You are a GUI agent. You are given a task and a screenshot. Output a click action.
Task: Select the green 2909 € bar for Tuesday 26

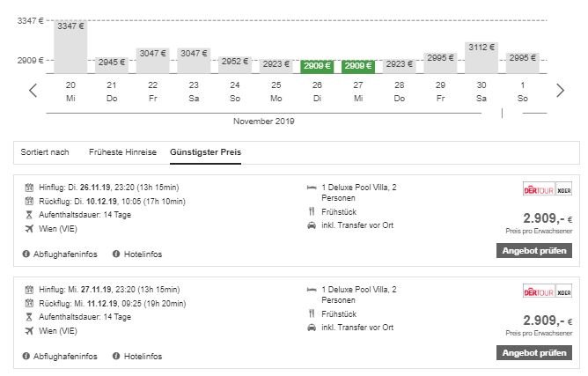pyautogui.click(x=317, y=66)
